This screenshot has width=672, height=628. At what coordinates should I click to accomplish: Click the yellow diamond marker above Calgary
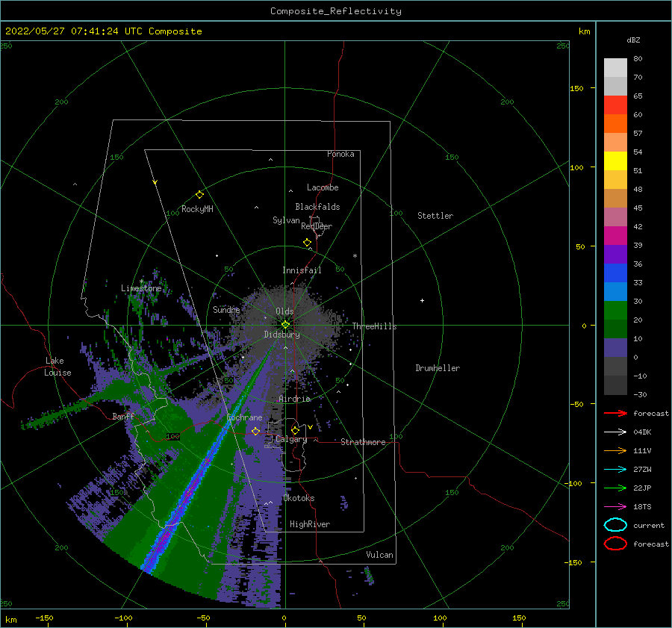click(295, 430)
